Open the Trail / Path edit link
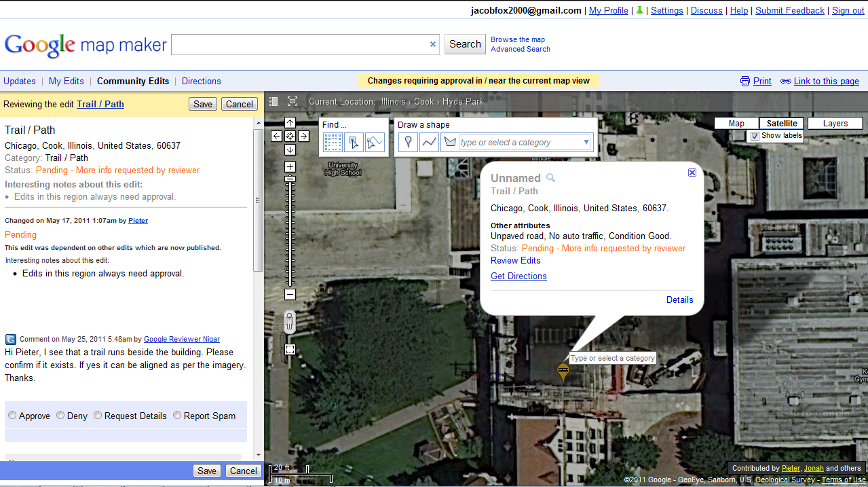Screen dimensions: 868x487 point(100,104)
